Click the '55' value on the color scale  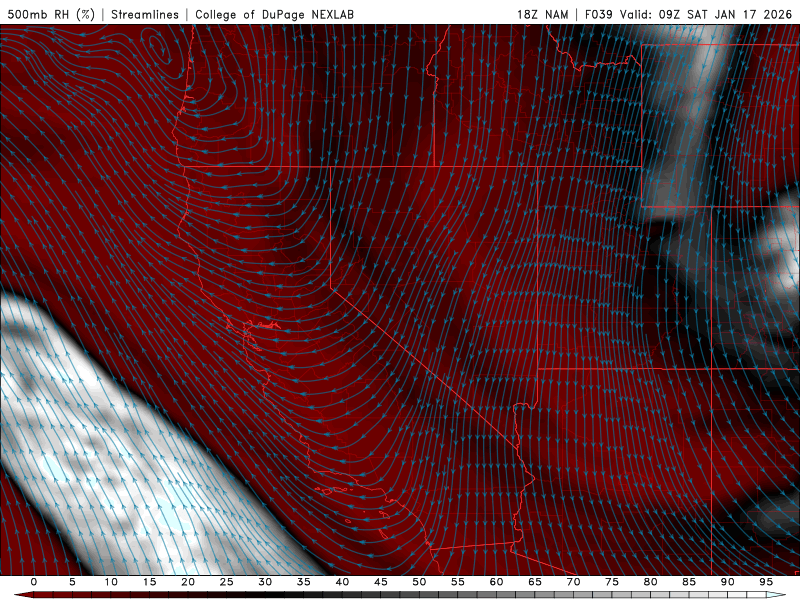tap(458, 582)
